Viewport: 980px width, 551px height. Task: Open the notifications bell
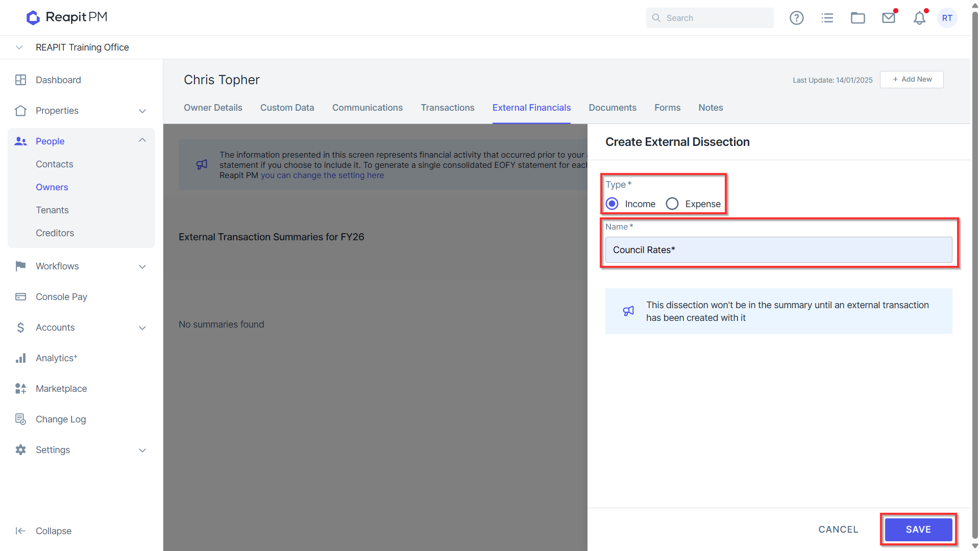pyautogui.click(x=919, y=18)
